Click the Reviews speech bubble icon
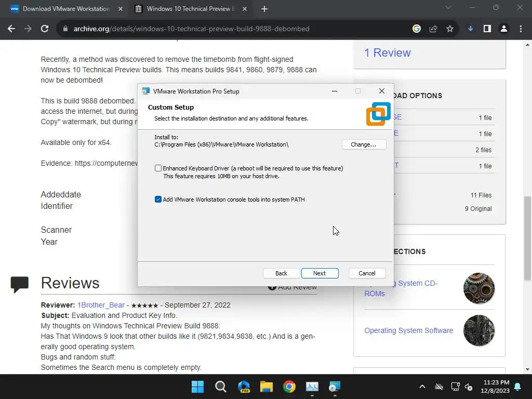The image size is (532, 399). tap(19, 284)
